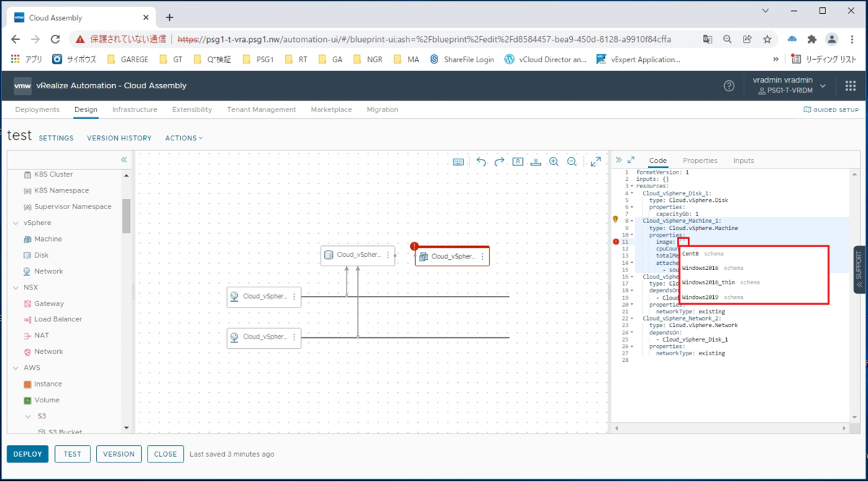The image size is (868, 482).
Task: Click the SUPPORT side tab
Action: (860, 269)
